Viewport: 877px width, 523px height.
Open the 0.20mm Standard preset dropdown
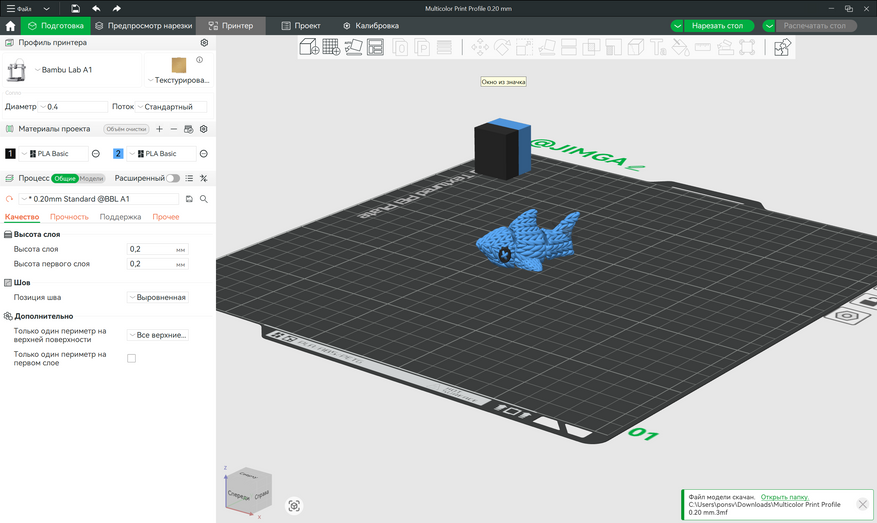(100, 199)
